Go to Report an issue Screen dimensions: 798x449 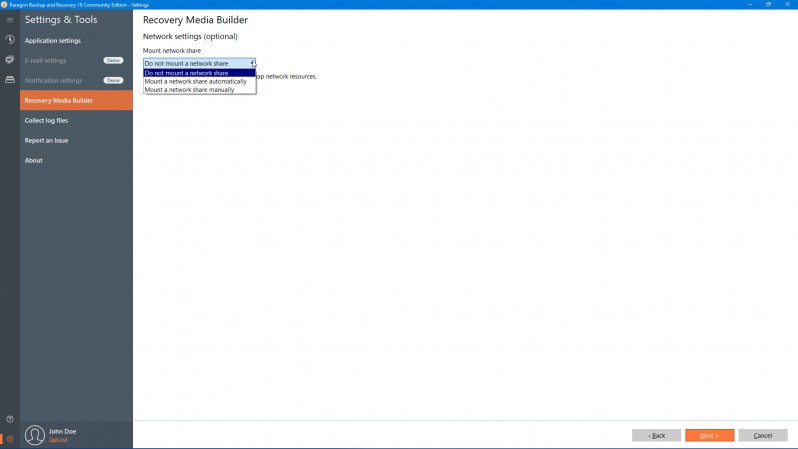click(x=47, y=140)
